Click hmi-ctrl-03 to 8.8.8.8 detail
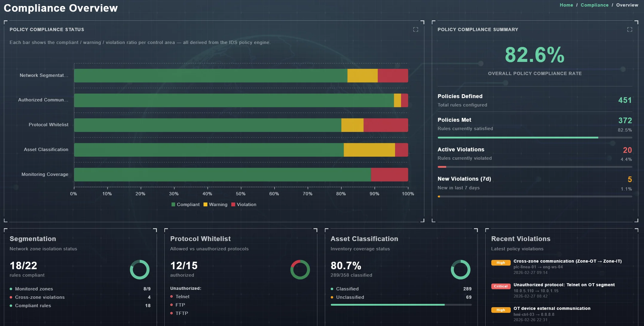 534,314
